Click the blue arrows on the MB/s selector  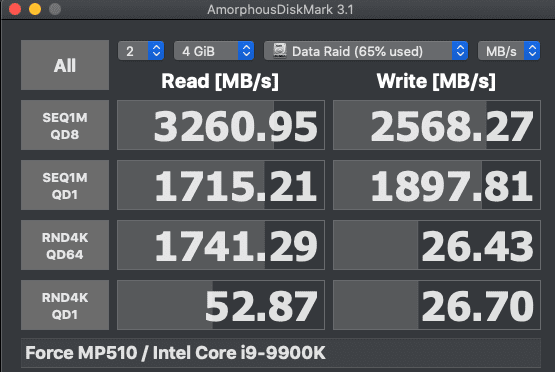click(532, 51)
